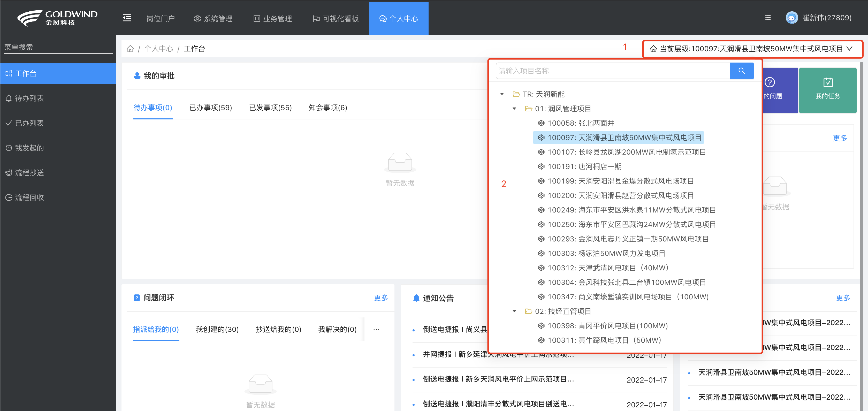Click the cube icon of project 100058
The width and height of the screenshot is (868, 411).
[x=541, y=123]
